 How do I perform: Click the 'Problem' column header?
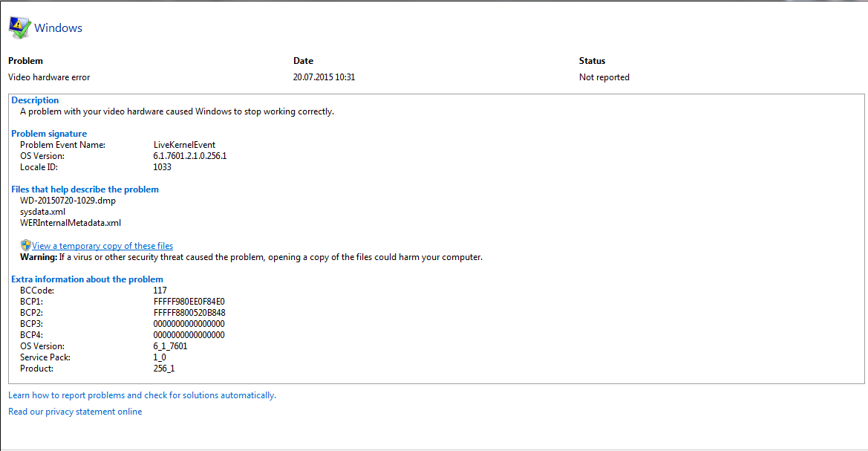click(x=25, y=61)
